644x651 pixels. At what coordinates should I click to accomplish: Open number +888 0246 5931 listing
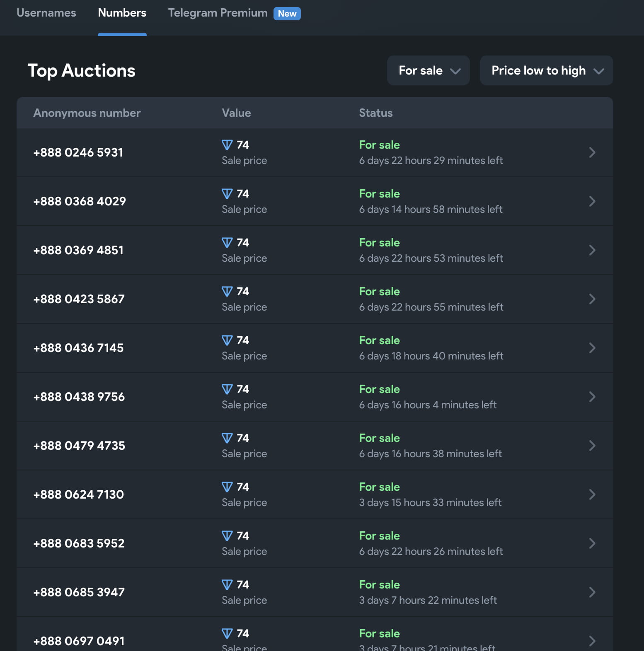pos(78,152)
